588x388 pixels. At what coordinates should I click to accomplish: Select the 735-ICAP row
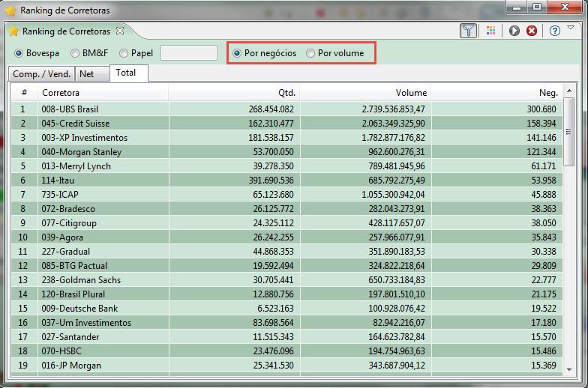pyautogui.click(x=286, y=195)
